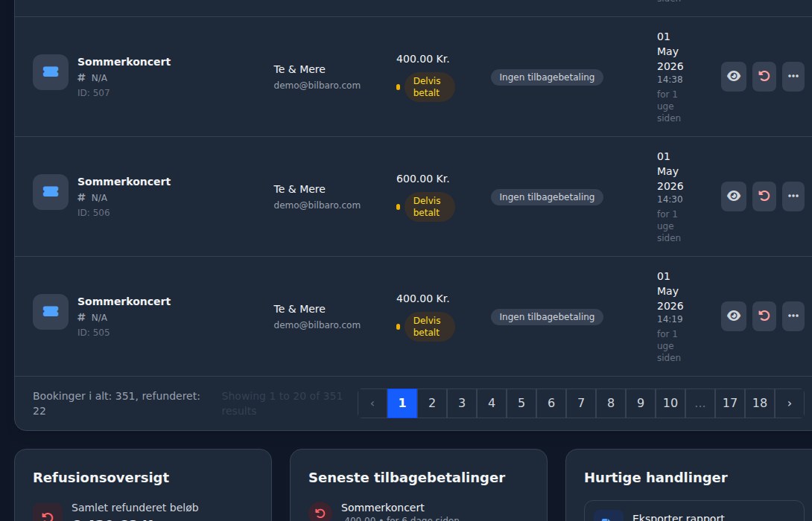Click Ingen tilbagebetaling badge in booking 507 row
Image resolution: width=812 pixels, height=521 pixels.
tap(547, 77)
